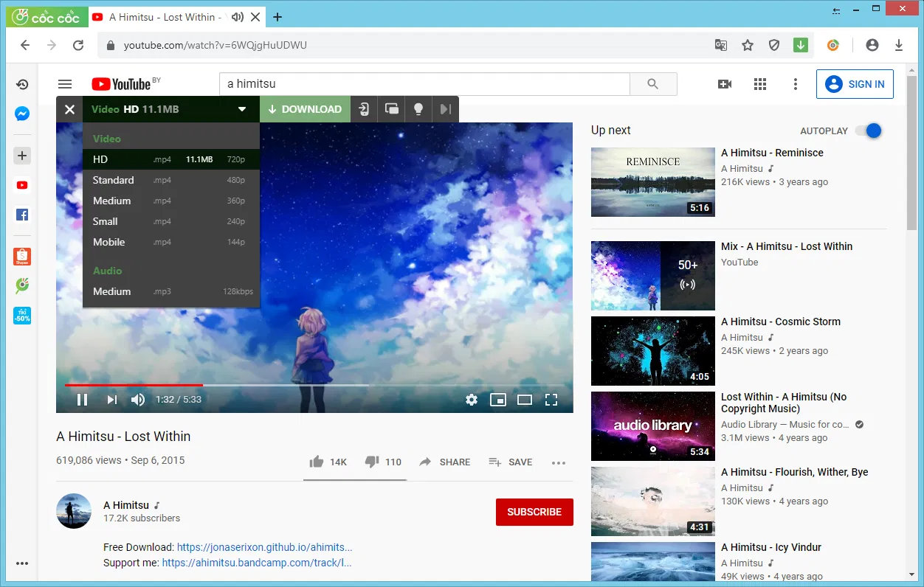Subscribe to A Himitsu channel
924x587 pixels.
[x=534, y=512]
